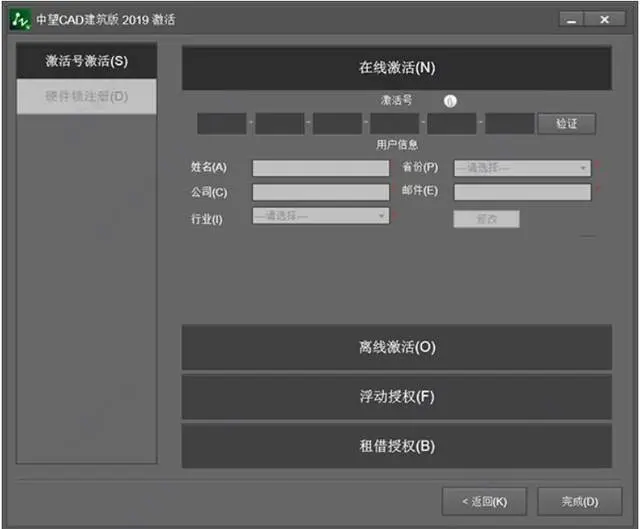
Task: Click the 行业(I) label
Action: [x=207, y=219]
